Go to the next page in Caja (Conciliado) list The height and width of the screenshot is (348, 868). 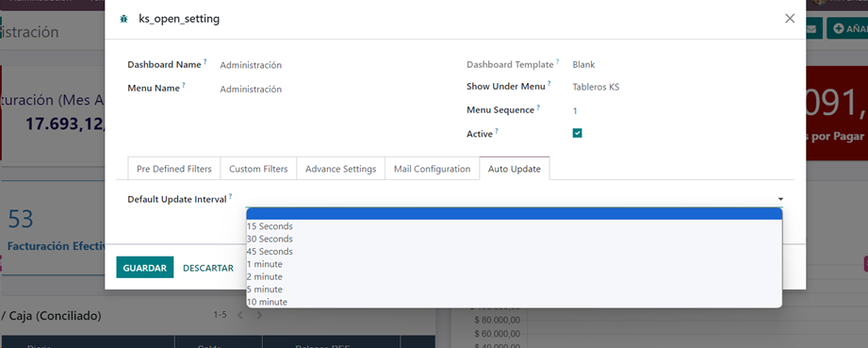tap(259, 315)
